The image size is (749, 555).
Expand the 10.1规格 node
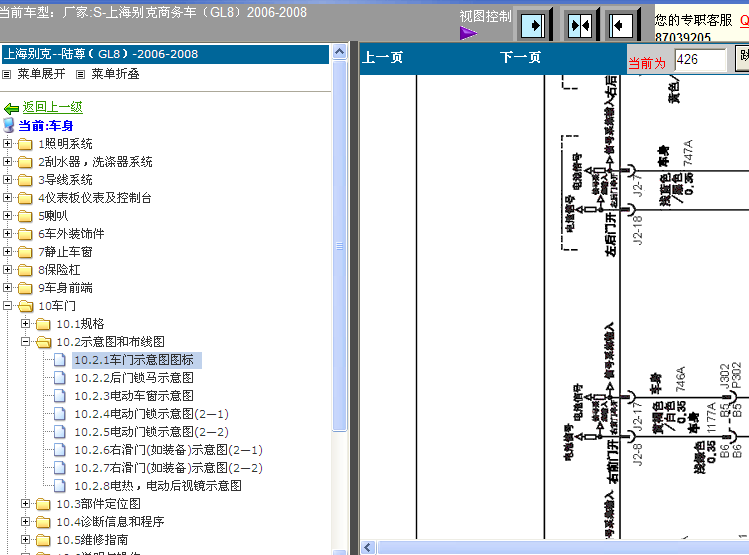(25, 323)
